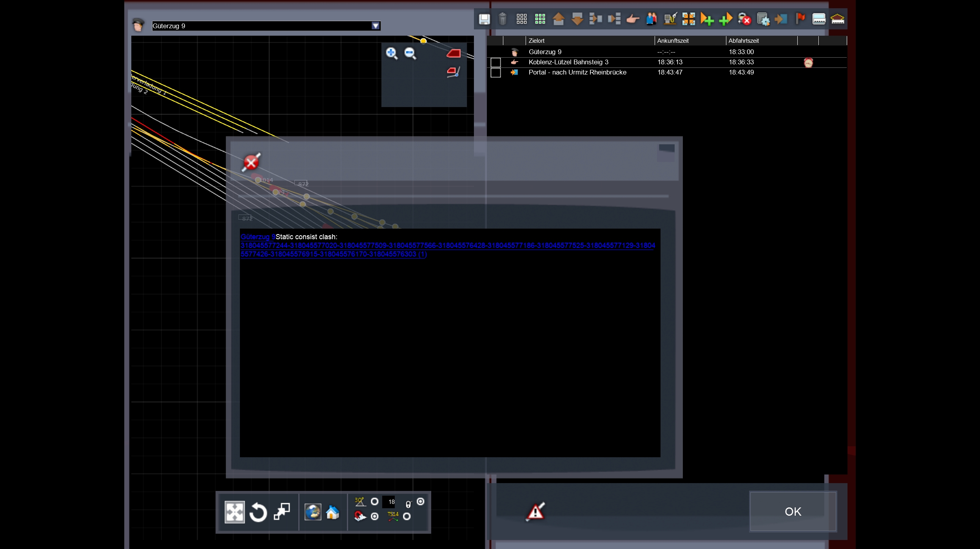Zoom in on the 2D map

pos(391,53)
